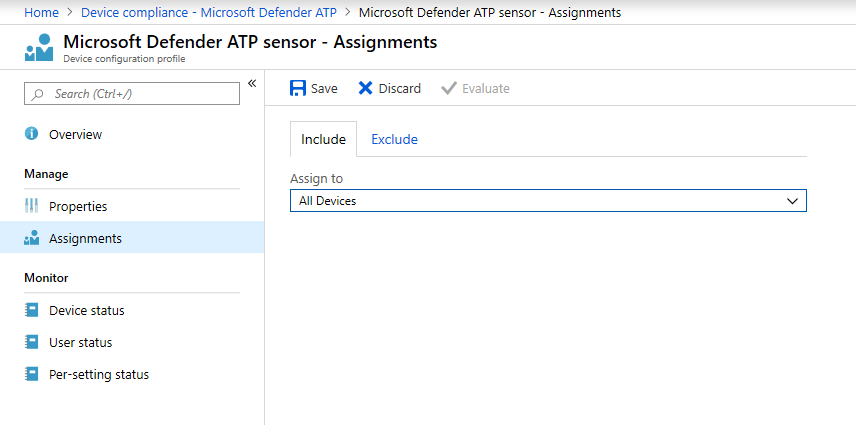Viewport: 856px width, 425px height.
Task: Open Per-setting status page
Action: pos(98,374)
